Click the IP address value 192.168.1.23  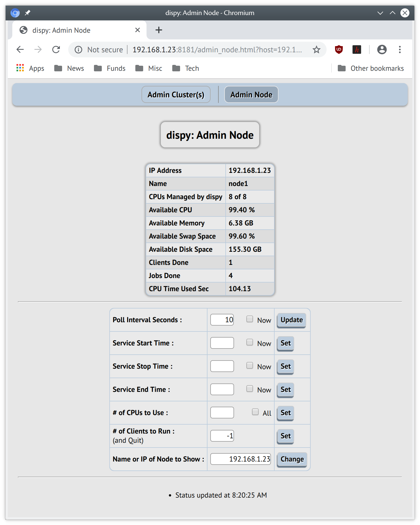250,170
